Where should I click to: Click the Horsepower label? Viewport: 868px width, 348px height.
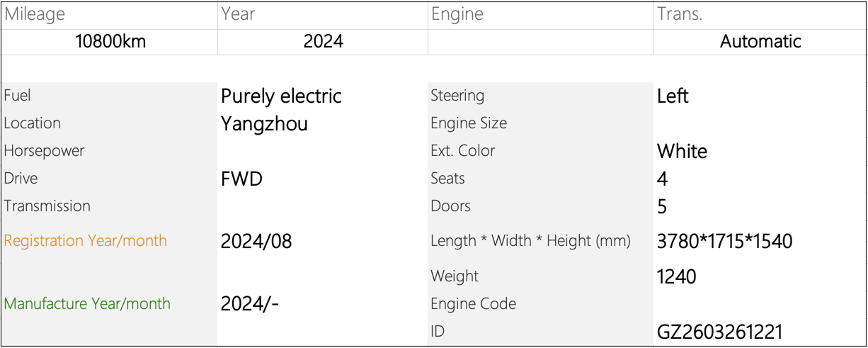coord(44,151)
